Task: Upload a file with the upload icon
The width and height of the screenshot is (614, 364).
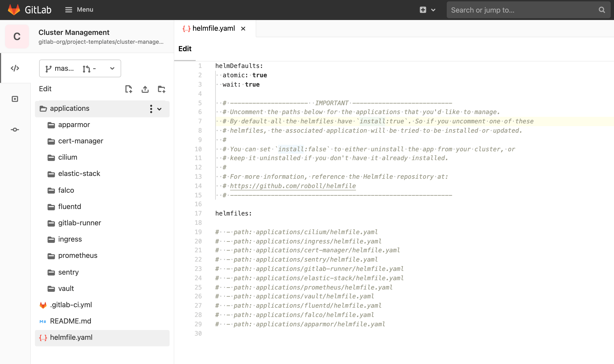Action: tap(145, 89)
